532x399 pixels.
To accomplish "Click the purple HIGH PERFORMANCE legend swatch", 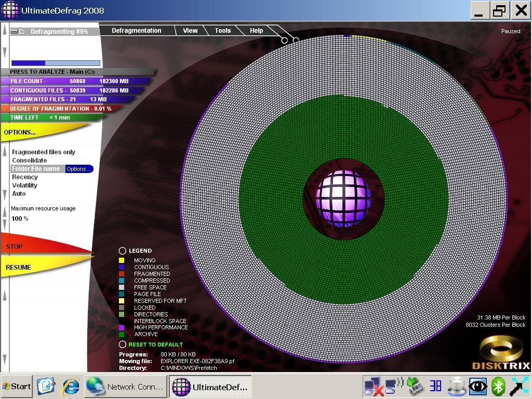I will click(122, 328).
